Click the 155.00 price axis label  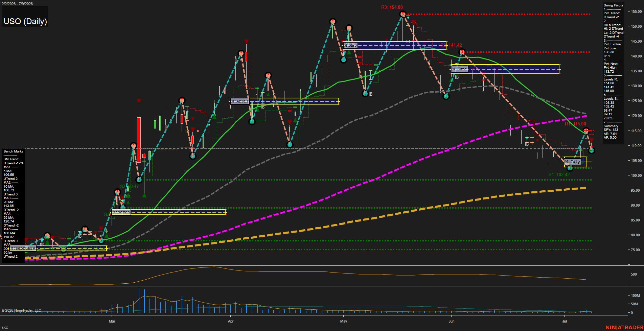coord(636,11)
